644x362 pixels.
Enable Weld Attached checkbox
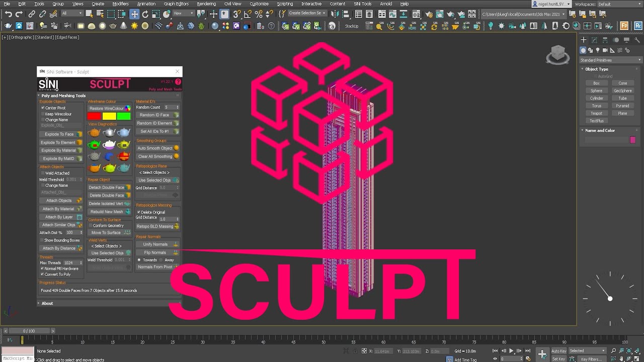[x=43, y=173]
